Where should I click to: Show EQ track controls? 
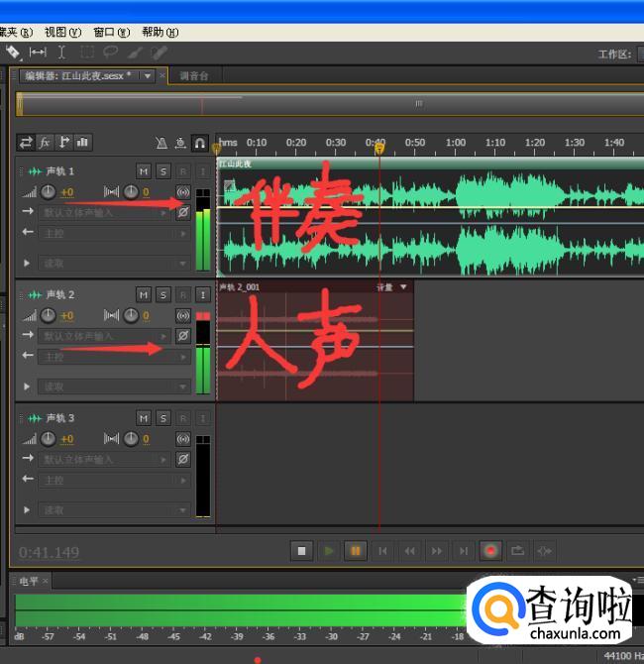83,142
